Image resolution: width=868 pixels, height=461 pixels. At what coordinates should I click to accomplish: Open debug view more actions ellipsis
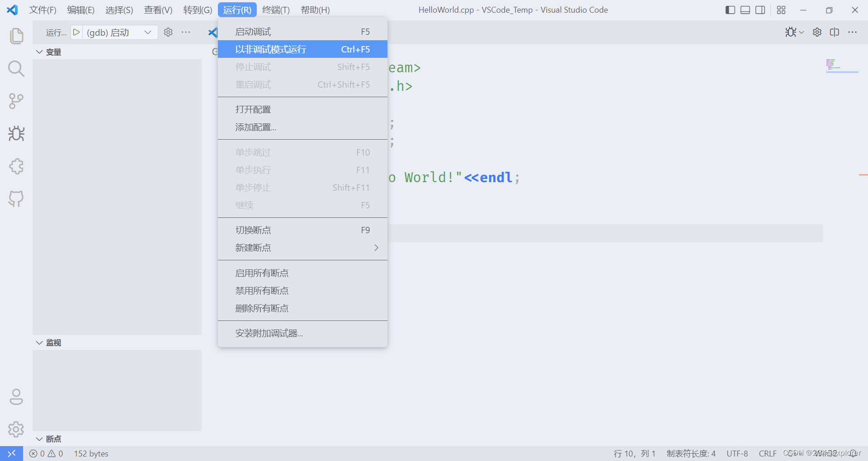[x=186, y=32]
